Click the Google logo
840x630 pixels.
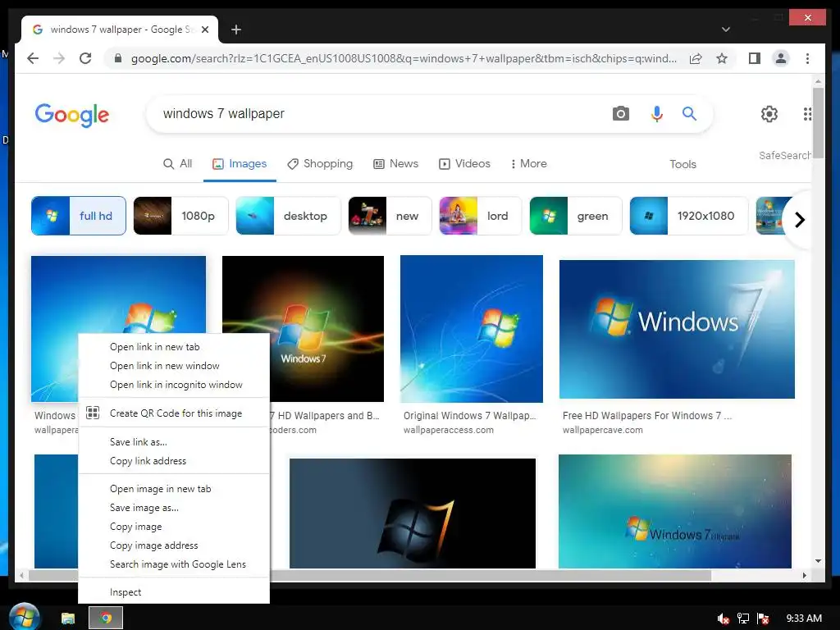[x=72, y=115]
